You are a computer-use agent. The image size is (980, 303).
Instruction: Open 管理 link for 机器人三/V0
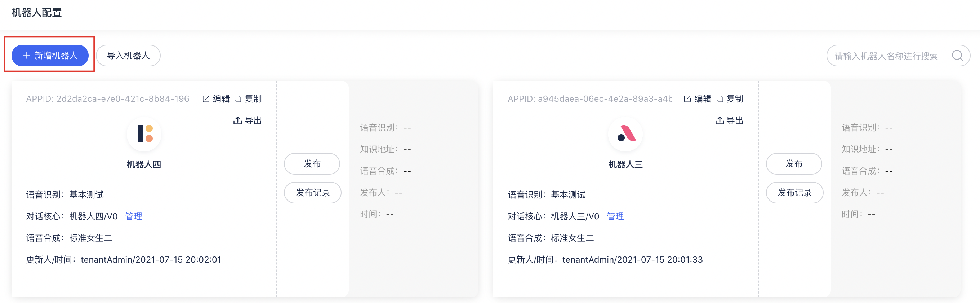615,216
